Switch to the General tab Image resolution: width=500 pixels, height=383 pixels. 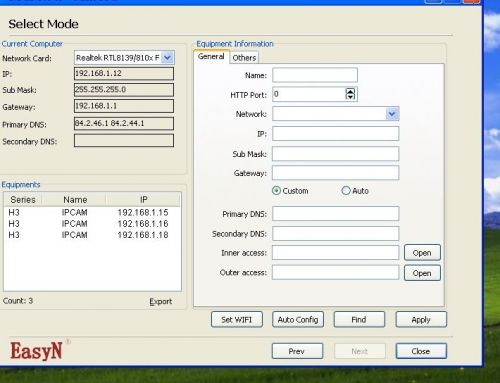click(211, 57)
